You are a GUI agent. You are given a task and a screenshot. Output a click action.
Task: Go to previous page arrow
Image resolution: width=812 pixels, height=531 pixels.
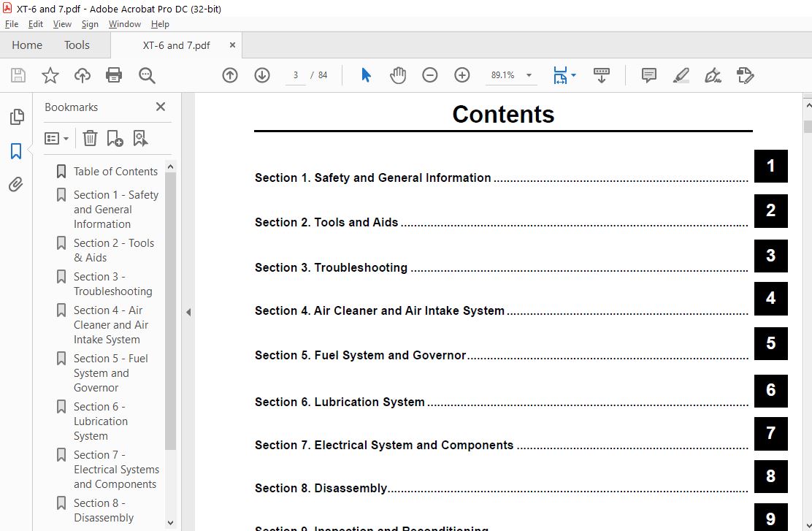pos(230,76)
